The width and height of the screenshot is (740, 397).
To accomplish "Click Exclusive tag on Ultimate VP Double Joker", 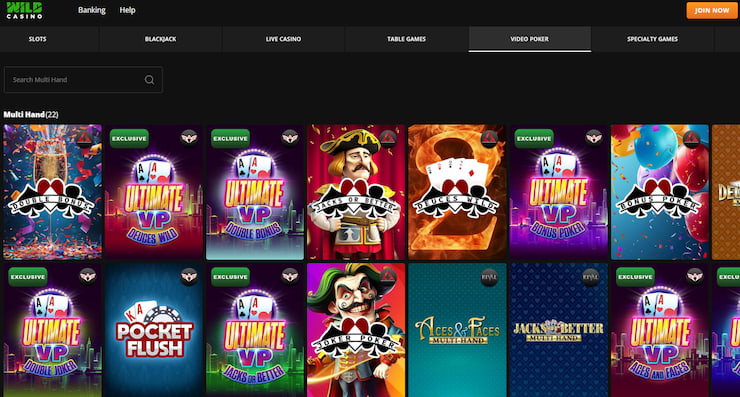I will click(28, 277).
